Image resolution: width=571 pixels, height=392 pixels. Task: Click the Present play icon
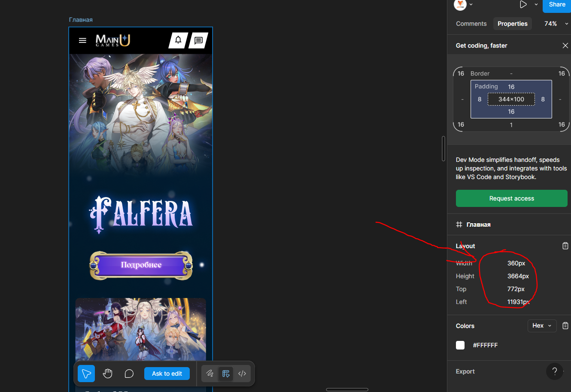[523, 4]
